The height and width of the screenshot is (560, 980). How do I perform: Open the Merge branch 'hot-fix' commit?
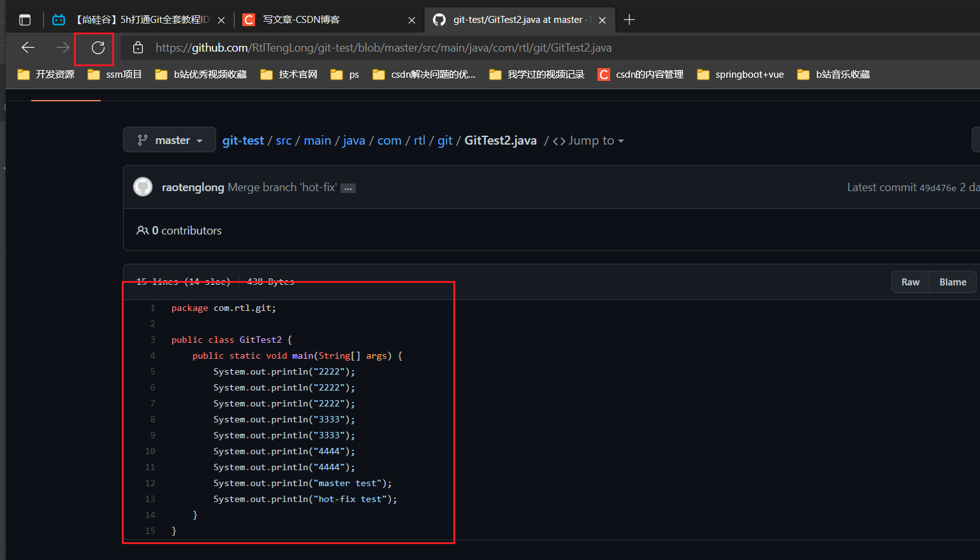(x=282, y=187)
